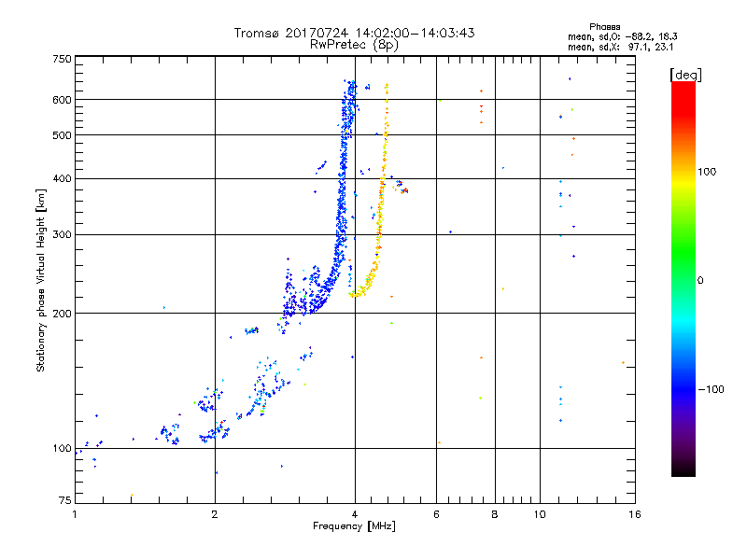
Task: Click the '[deg]' colorbar unit label
Action: tap(685, 75)
